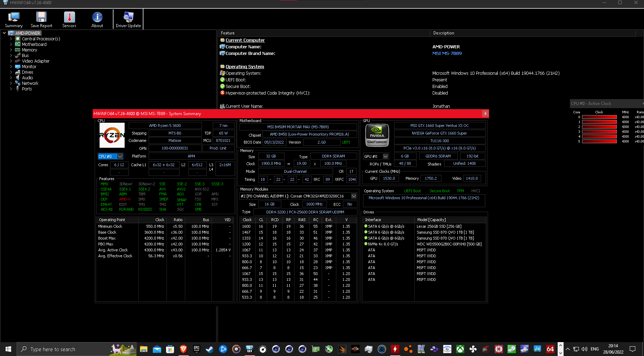The width and height of the screenshot is (644, 356).
Task: Click the NVIDIA GeForce logo in the GPU panel
Action: tap(377, 136)
